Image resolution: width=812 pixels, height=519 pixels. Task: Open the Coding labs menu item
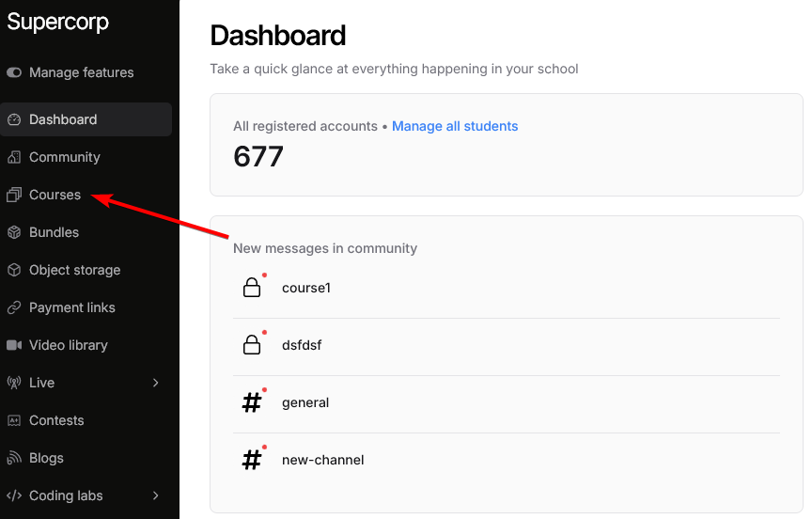(66, 495)
